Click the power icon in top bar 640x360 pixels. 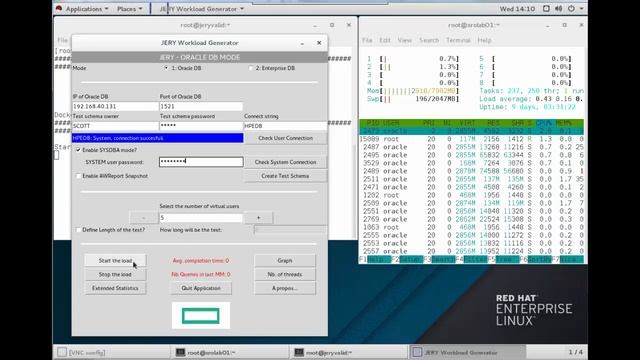pyautogui.click(x=571, y=9)
